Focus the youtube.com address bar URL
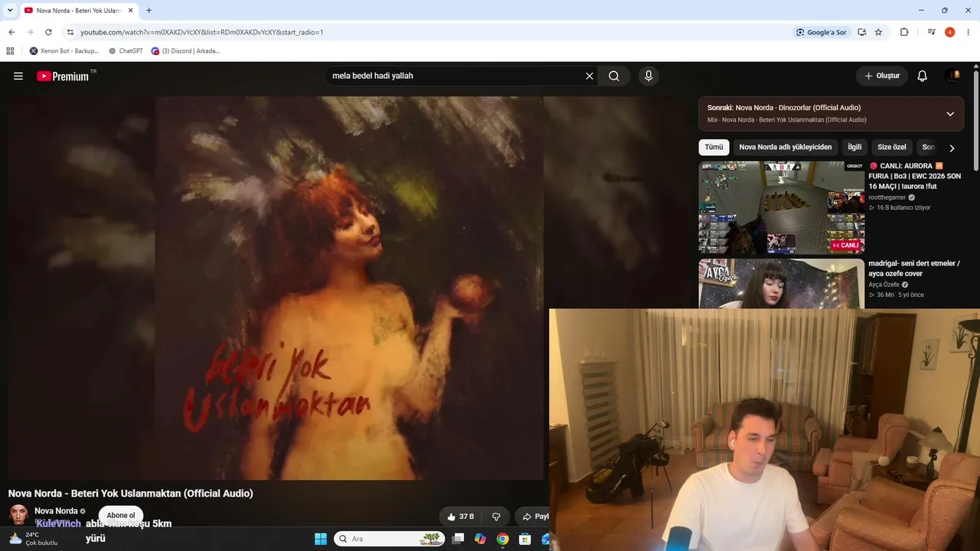The width and height of the screenshot is (980, 551). tap(202, 32)
